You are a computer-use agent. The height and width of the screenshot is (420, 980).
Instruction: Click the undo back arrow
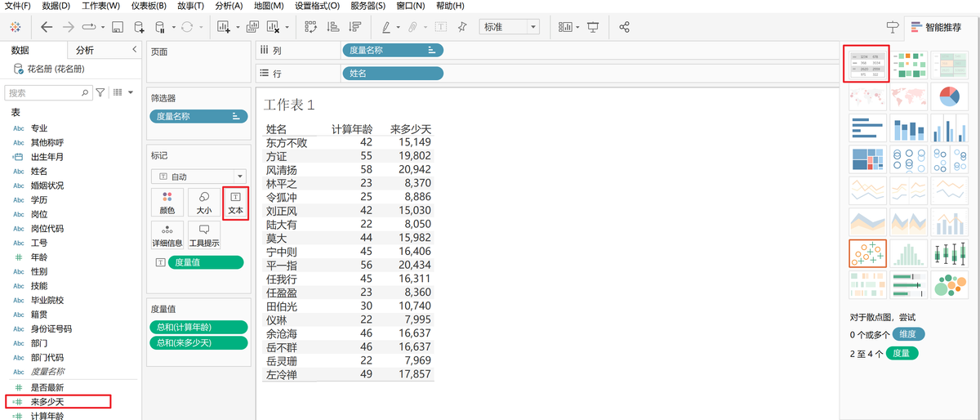click(x=47, y=27)
